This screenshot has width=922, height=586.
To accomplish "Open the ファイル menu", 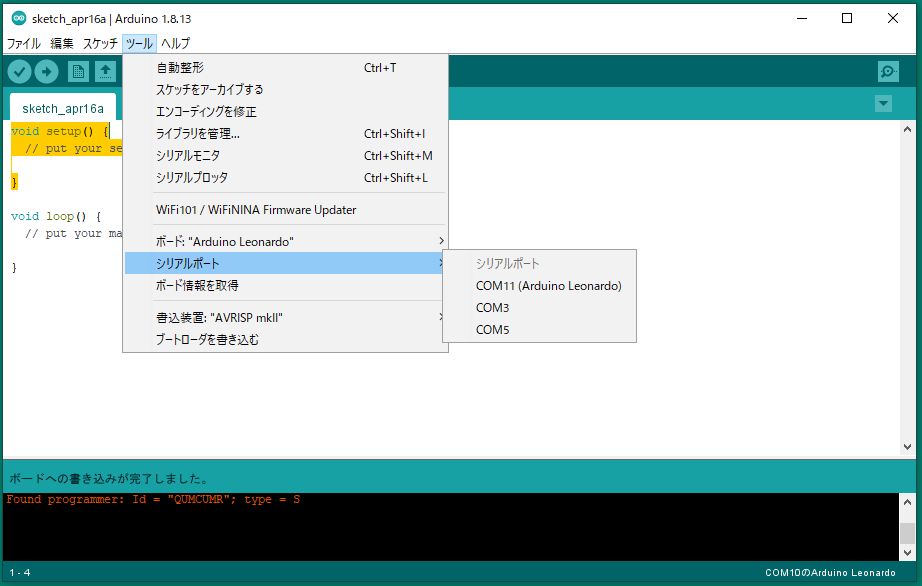I will click(x=24, y=43).
